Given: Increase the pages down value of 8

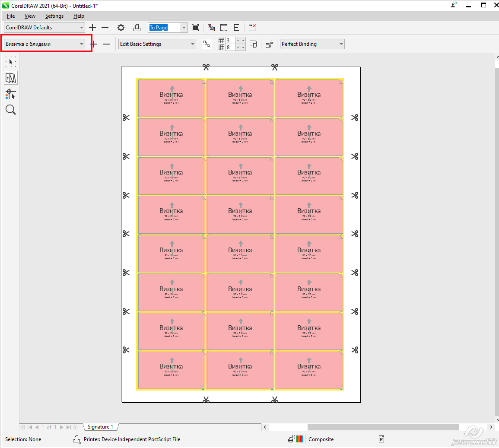Looking at the screenshot, I should click(243, 48).
